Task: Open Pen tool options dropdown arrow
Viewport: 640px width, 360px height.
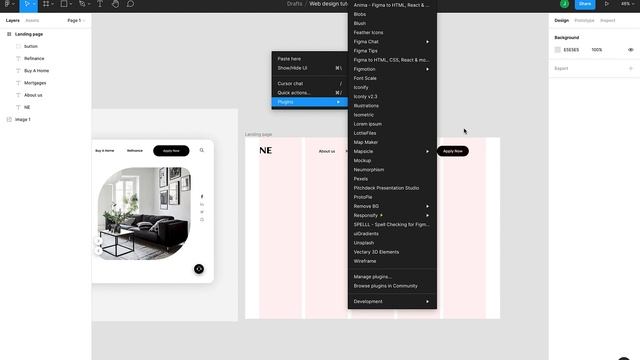Action: [x=89, y=4]
